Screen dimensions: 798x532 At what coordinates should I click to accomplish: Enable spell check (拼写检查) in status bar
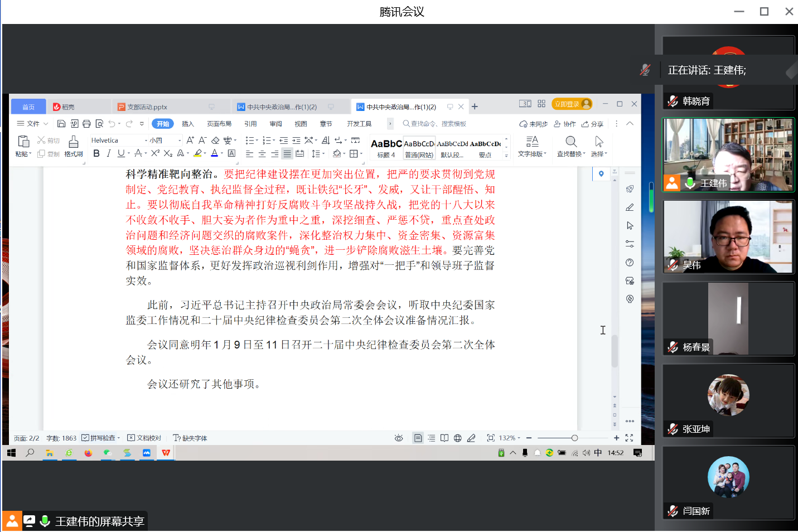(x=99, y=438)
